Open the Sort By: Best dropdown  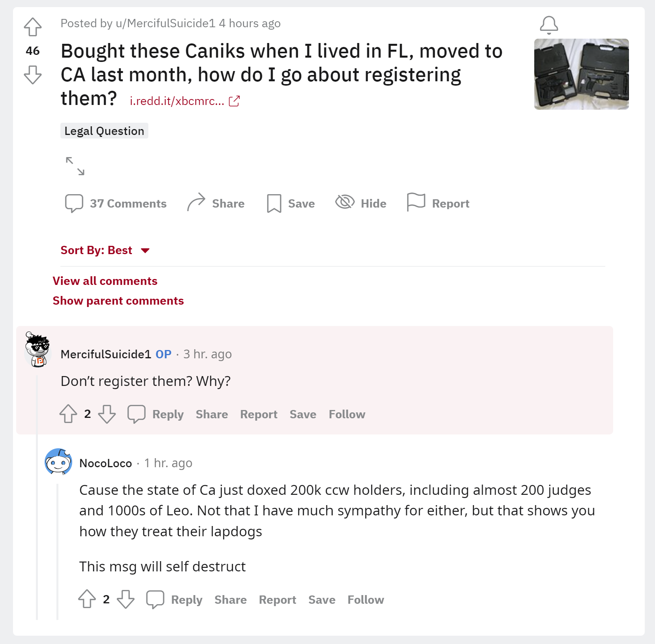[105, 250]
